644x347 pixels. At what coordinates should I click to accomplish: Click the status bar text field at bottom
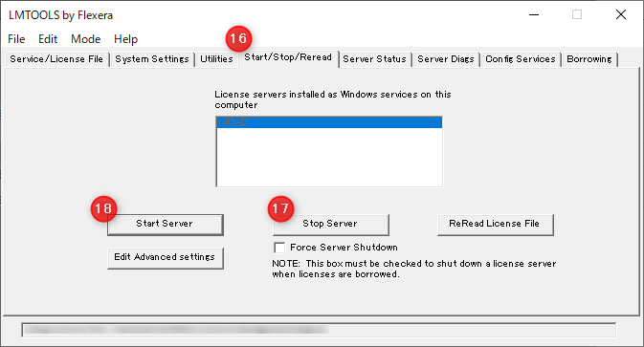319,330
